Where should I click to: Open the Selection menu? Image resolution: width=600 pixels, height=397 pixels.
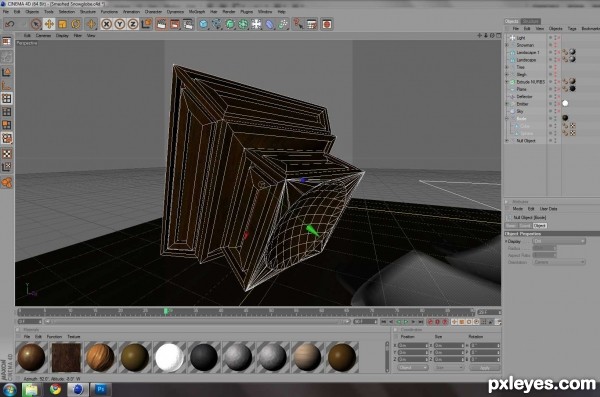67,12
